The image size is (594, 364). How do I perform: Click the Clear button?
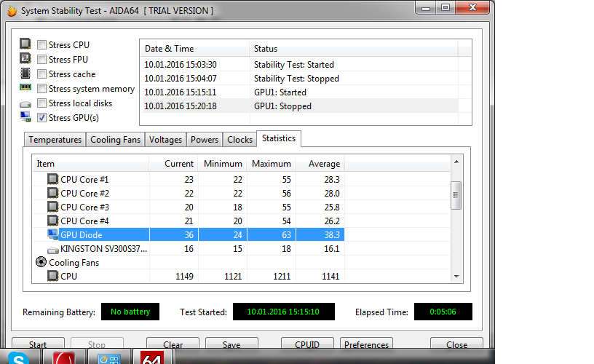point(173,344)
